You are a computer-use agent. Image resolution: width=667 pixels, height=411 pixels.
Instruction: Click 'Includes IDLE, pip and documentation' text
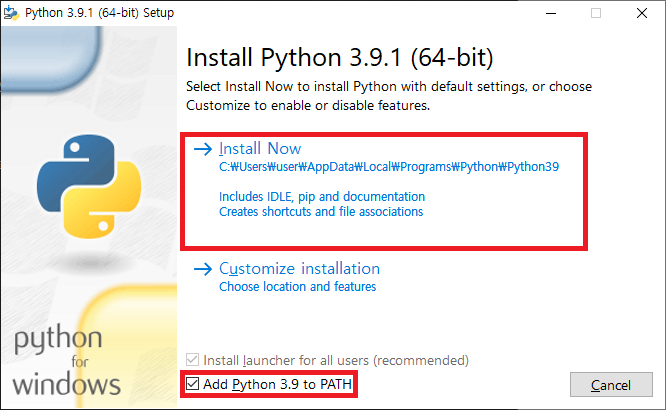(322, 197)
